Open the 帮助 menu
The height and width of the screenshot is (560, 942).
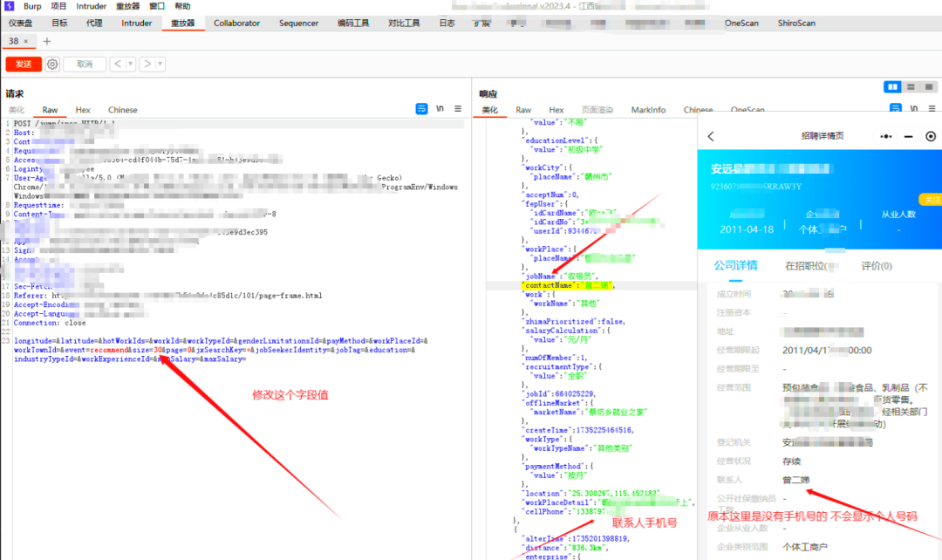pos(182,6)
